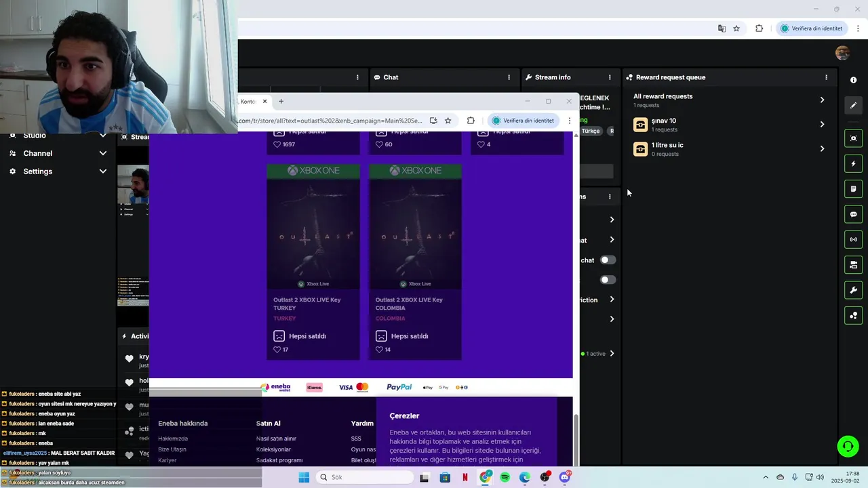This screenshot has width=868, height=488.
Task: Open a new tab in the Eneba window
Action: coord(281,101)
